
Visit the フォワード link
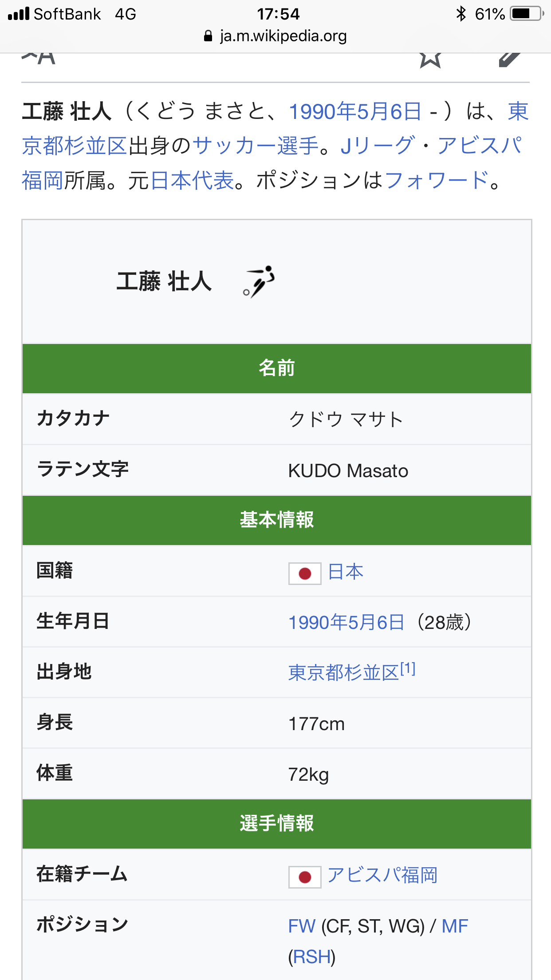437,181
